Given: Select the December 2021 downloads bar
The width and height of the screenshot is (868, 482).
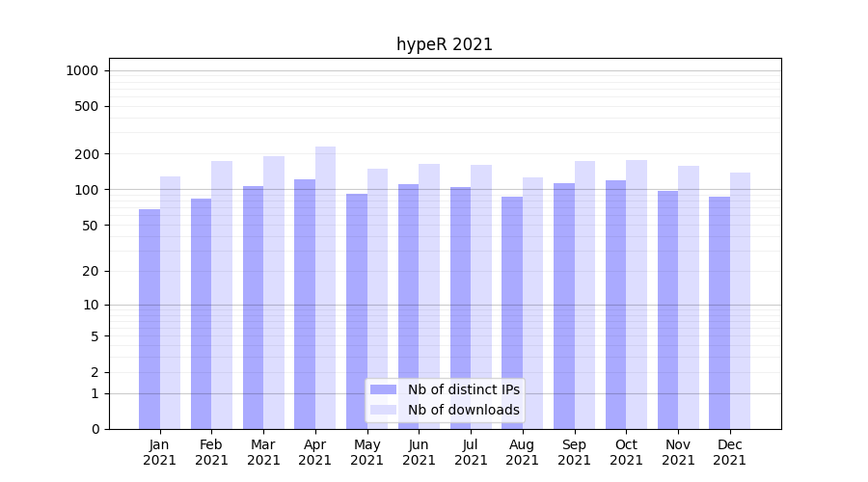Looking at the screenshot, I should [x=740, y=301].
